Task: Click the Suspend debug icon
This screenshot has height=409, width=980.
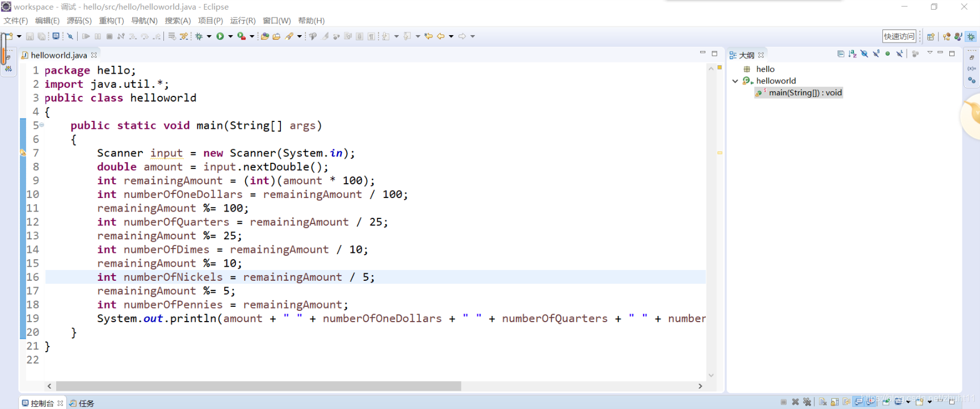Action: pyautogui.click(x=98, y=36)
